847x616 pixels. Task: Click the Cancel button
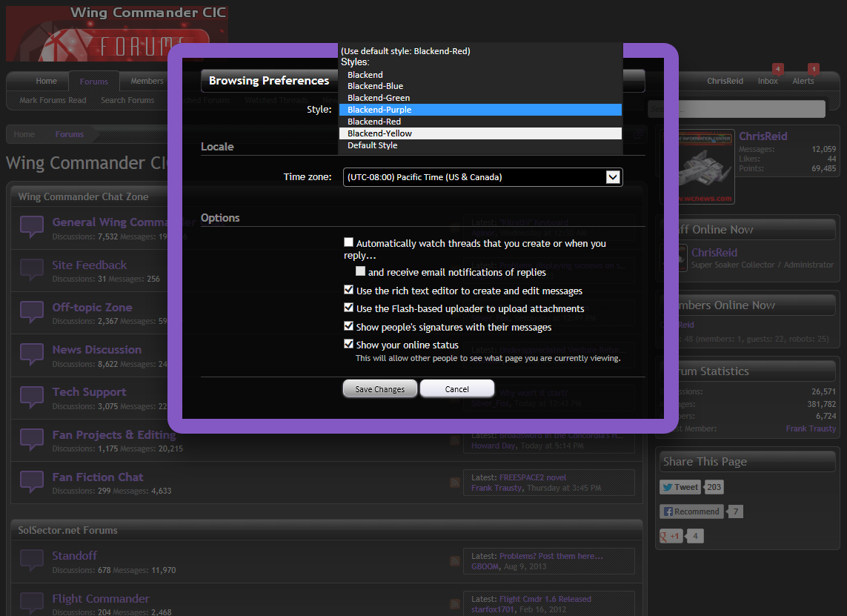[x=456, y=389]
